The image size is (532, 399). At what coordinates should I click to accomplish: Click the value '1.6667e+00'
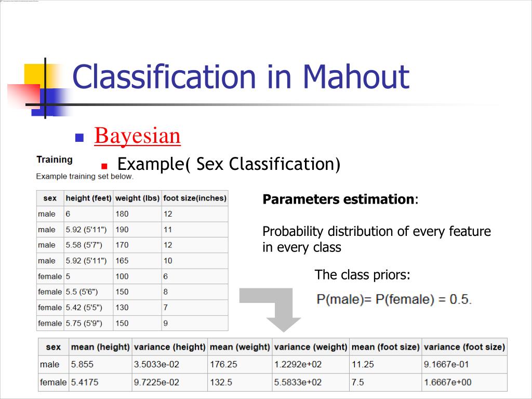(464, 382)
